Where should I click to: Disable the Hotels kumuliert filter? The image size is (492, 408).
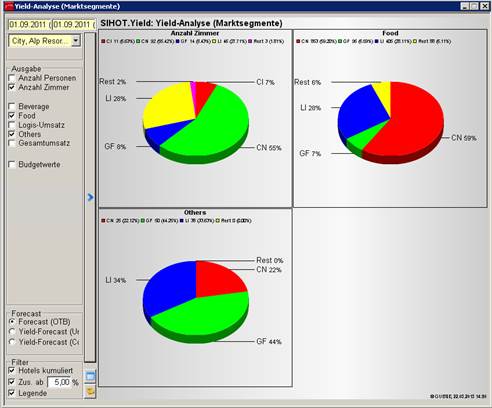[x=12, y=370]
